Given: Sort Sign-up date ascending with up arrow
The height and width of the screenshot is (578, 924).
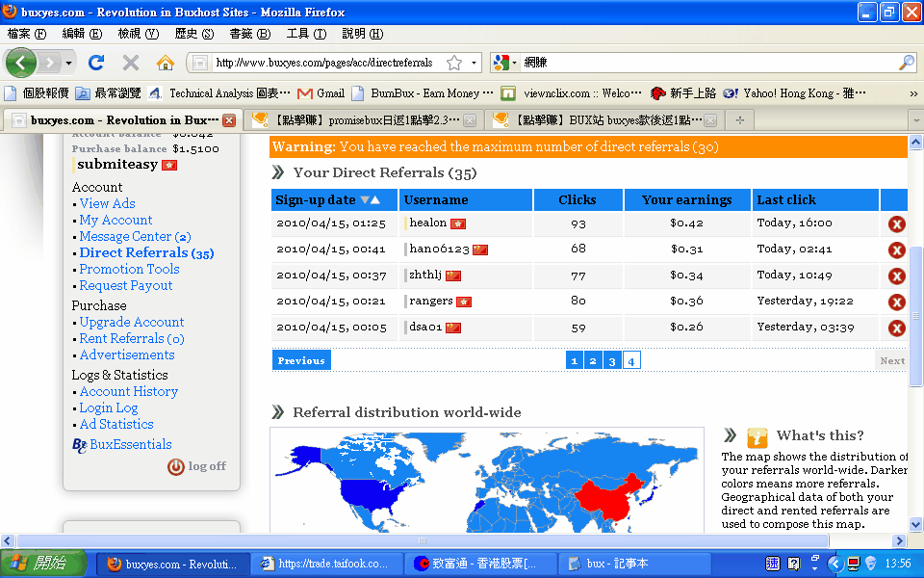Looking at the screenshot, I should pos(375,200).
